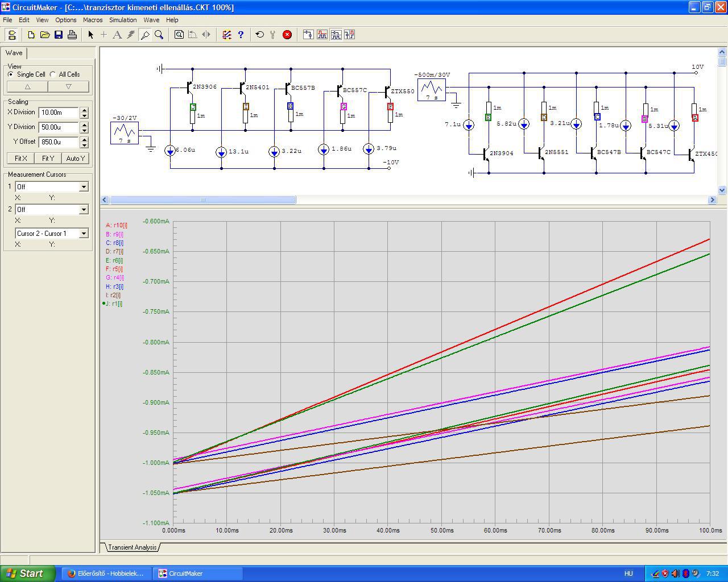Open Measurement Cursor 1 dropdown
728x582 pixels.
(x=84, y=186)
